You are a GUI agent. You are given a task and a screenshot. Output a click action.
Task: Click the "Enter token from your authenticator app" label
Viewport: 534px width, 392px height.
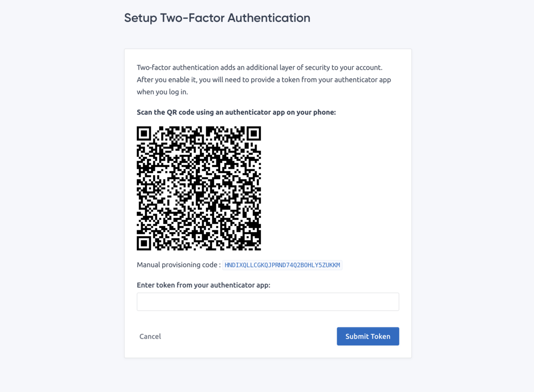(x=204, y=285)
